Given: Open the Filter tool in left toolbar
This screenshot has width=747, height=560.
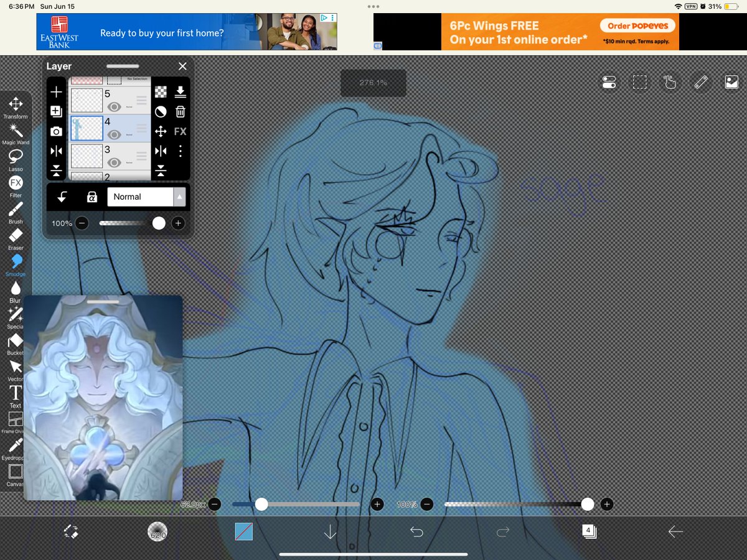Looking at the screenshot, I should click(16, 186).
